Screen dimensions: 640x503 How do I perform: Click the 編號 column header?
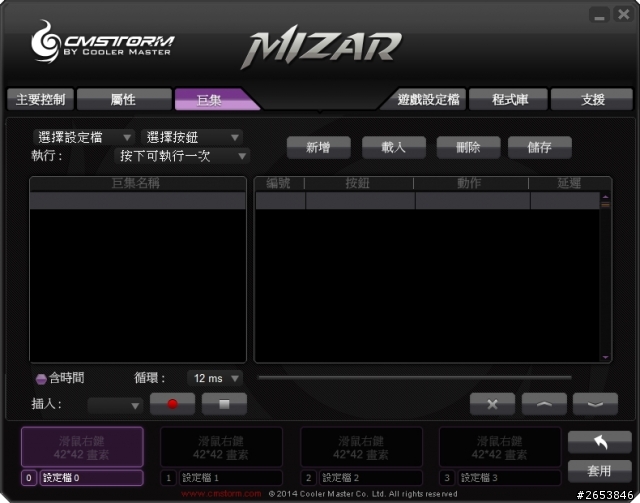[279, 183]
